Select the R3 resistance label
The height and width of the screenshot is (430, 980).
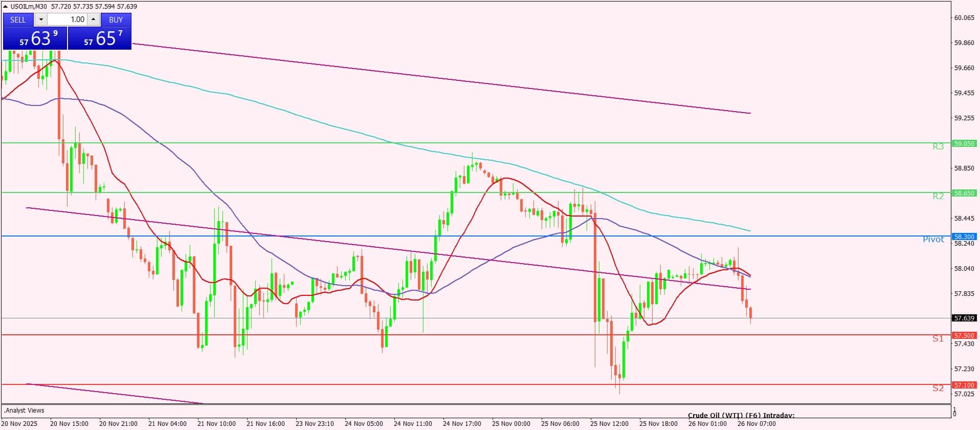click(x=938, y=147)
